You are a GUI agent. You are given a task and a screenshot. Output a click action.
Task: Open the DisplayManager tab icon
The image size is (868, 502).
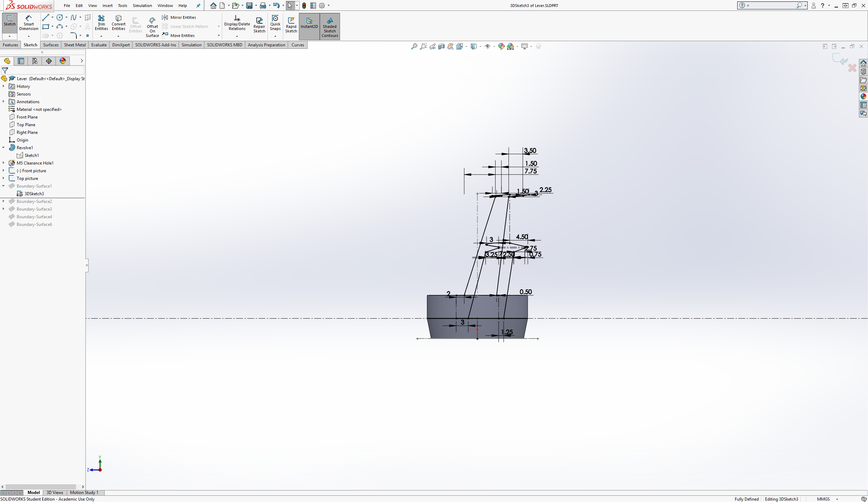point(63,61)
